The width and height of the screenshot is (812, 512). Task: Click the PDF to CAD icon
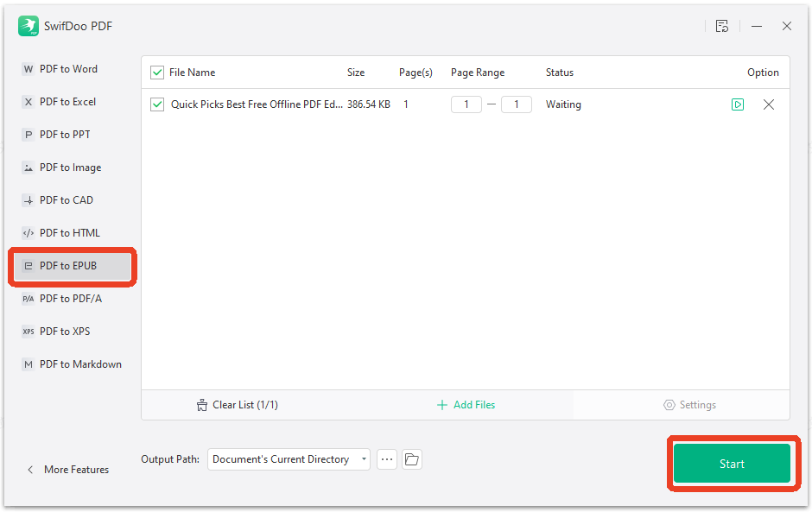coord(29,200)
